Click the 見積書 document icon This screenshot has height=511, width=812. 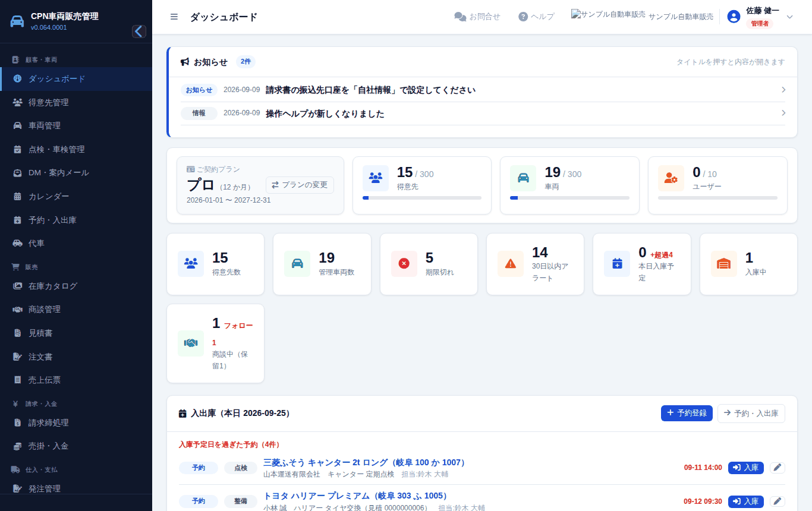point(17,333)
